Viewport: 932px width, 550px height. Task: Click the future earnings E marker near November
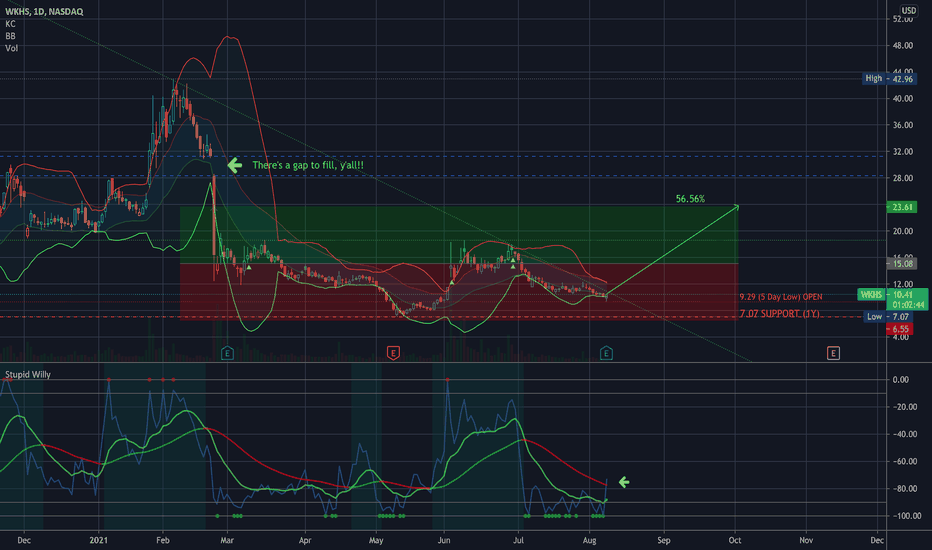pos(833,354)
